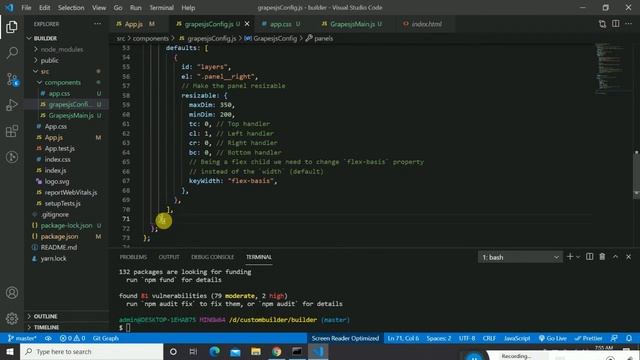
Task: Change the JavaScript language mode
Action: 517,338
